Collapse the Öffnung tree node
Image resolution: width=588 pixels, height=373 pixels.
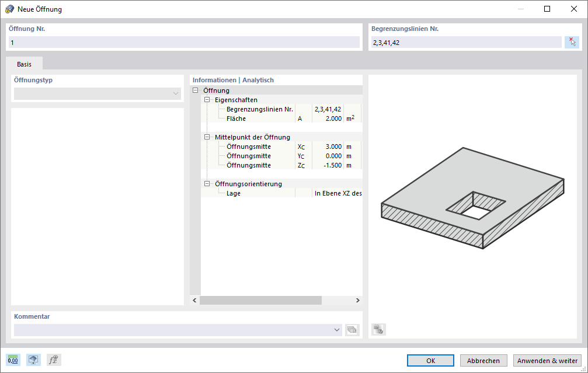click(x=195, y=90)
